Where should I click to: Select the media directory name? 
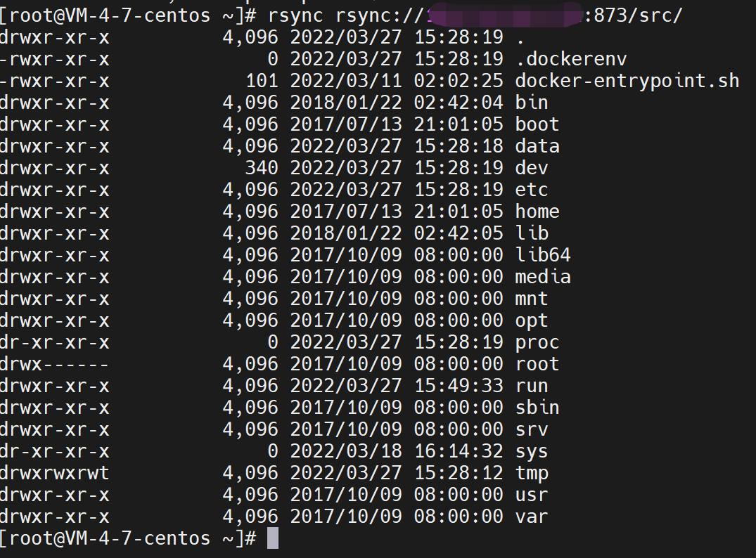tap(543, 277)
